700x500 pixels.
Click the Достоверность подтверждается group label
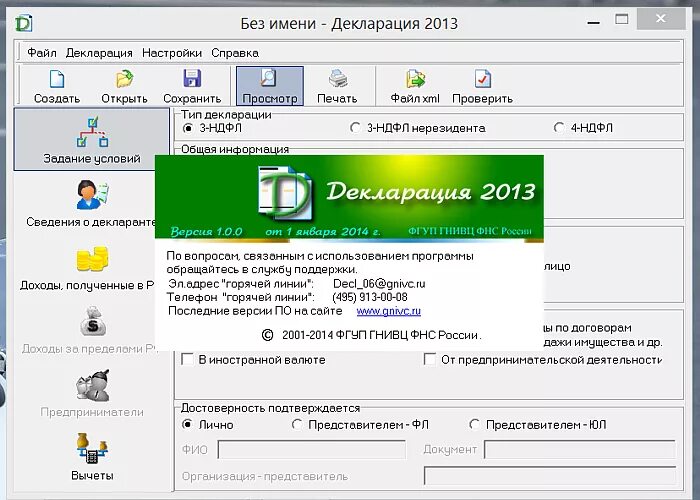270,408
